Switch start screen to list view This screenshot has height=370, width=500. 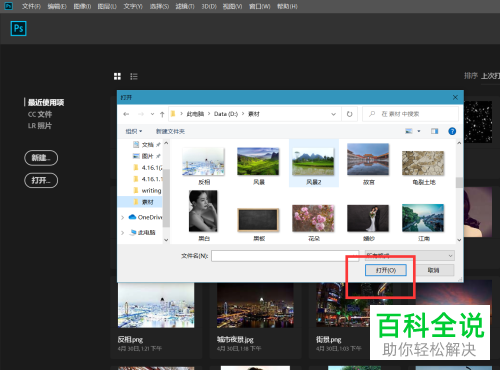pyautogui.click(x=134, y=76)
